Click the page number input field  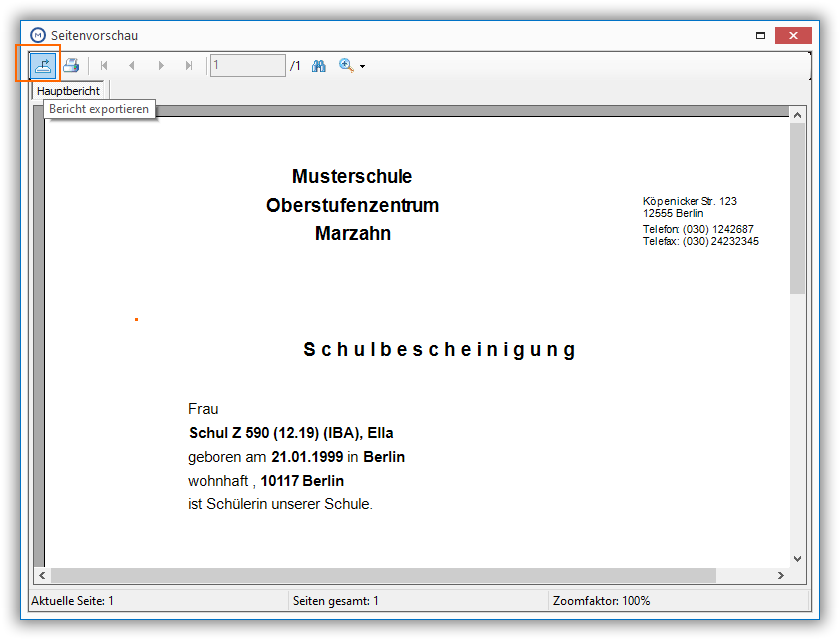248,66
